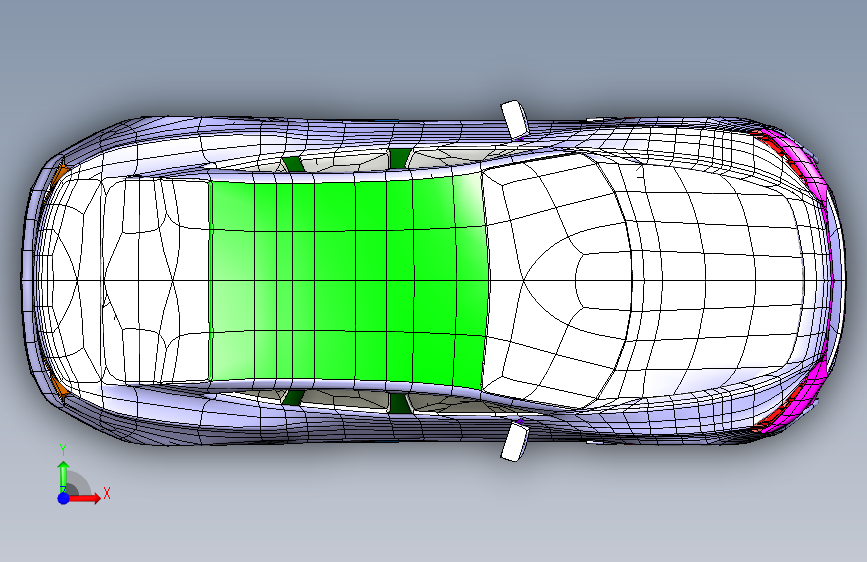
Task: Select the white rear window surface left of green roof
Action: (156, 281)
